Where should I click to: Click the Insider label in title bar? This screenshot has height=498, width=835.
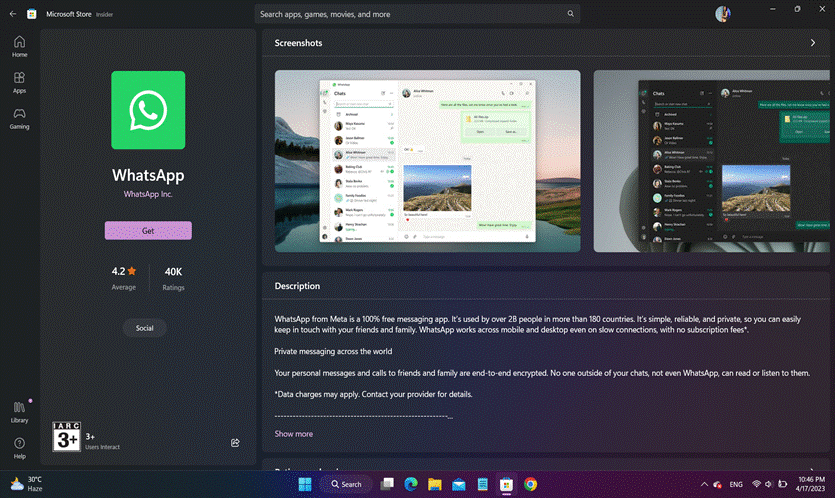(104, 14)
